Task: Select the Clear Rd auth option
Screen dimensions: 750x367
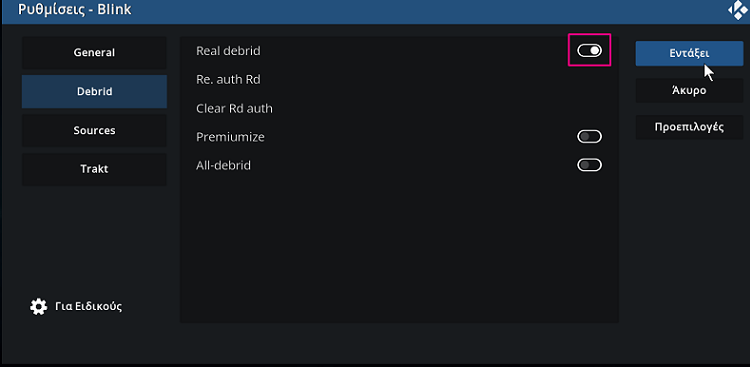Action: [x=399, y=109]
